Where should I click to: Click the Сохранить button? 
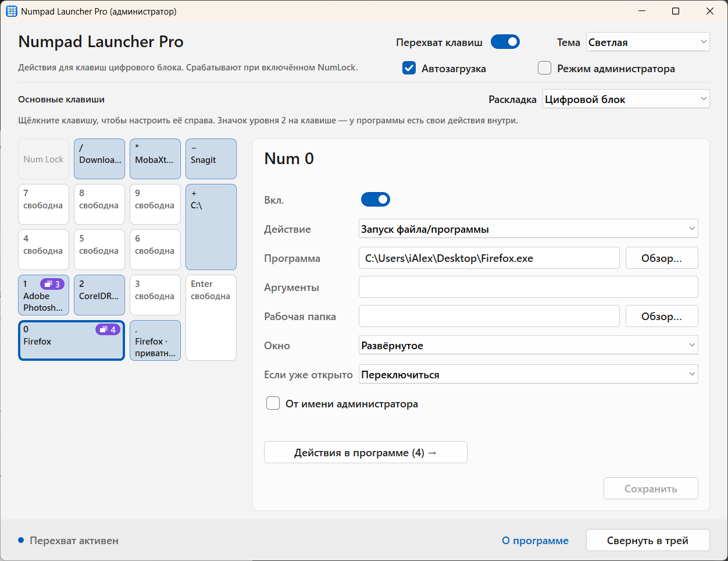pos(651,488)
